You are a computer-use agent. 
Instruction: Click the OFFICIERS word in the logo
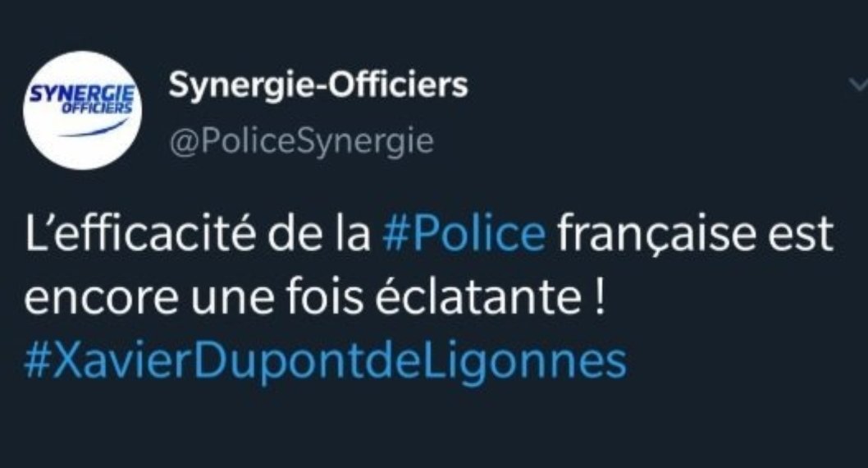click(97, 107)
